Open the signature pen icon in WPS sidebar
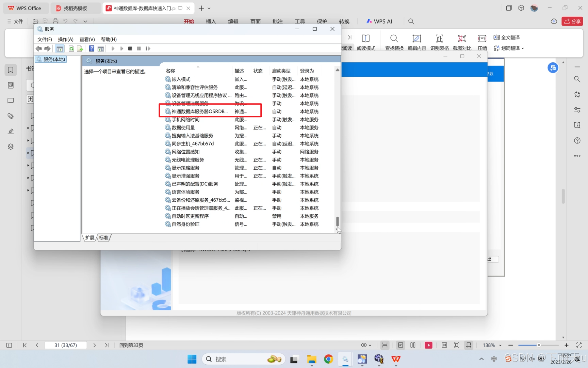Viewport: 588px width, 368px height. point(11,131)
